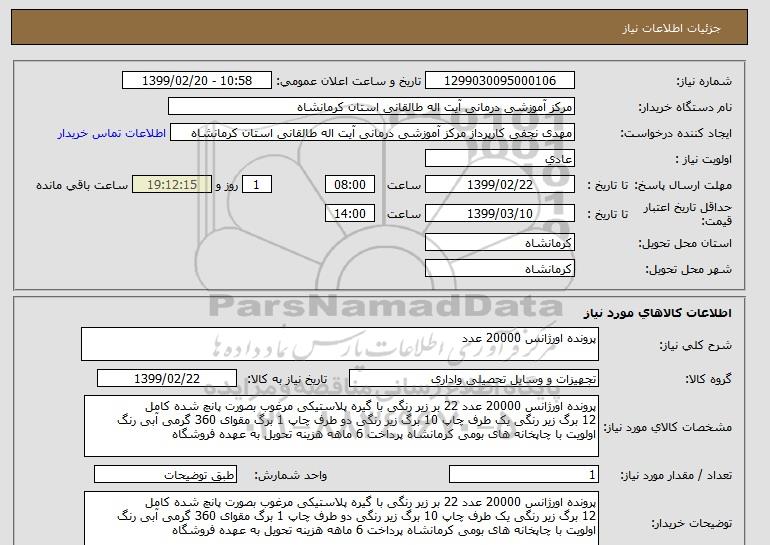This screenshot has height=545, width=770.
Task: Select the label اولویت نیاز
Action: click(x=703, y=159)
